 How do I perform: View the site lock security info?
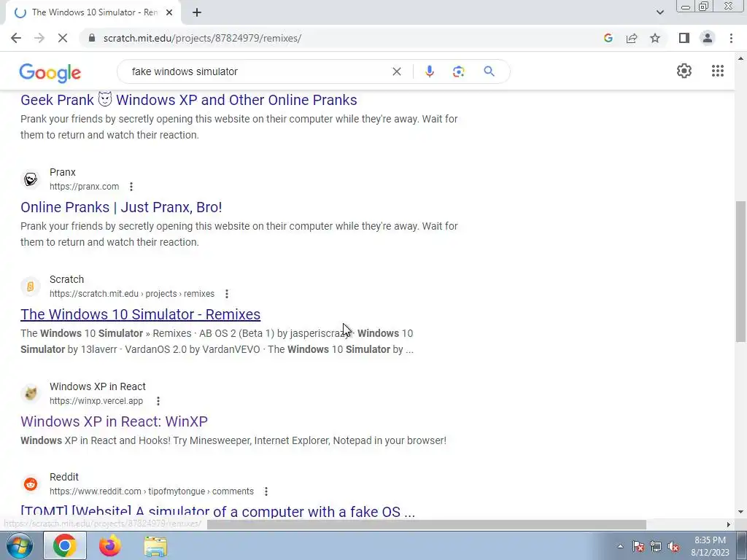click(92, 38)
